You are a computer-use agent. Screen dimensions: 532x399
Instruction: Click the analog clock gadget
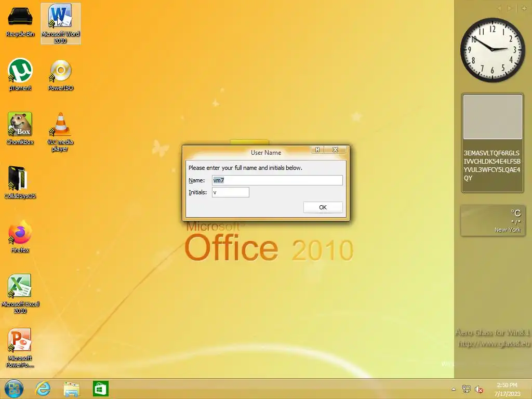493,50
